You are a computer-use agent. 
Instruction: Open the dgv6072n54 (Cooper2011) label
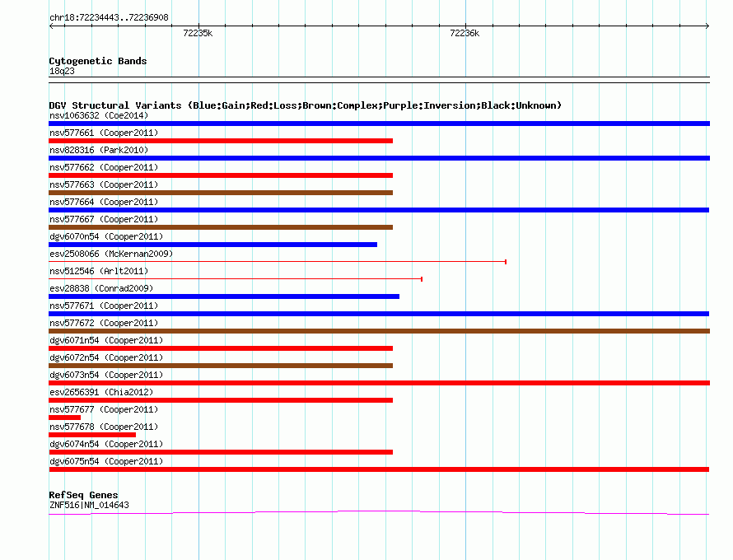106,357
